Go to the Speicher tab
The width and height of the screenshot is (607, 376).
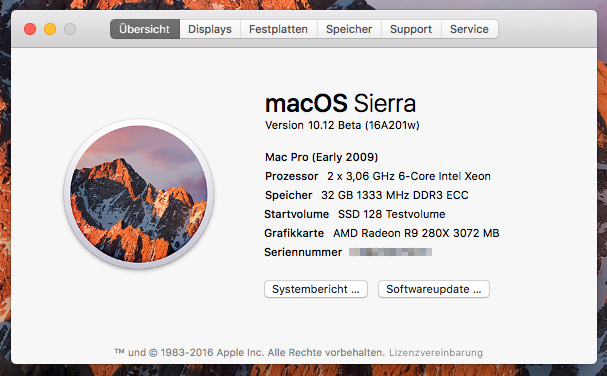[x=349, y=29]
